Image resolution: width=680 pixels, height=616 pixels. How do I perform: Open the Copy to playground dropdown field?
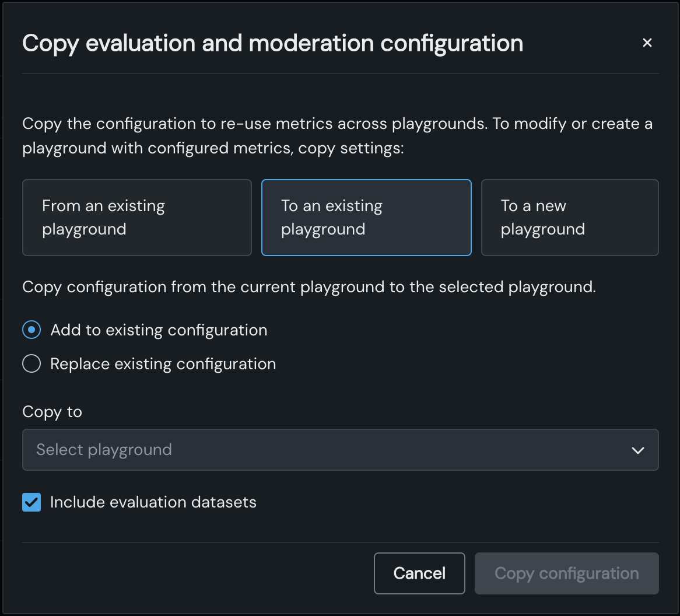point(340,450)
